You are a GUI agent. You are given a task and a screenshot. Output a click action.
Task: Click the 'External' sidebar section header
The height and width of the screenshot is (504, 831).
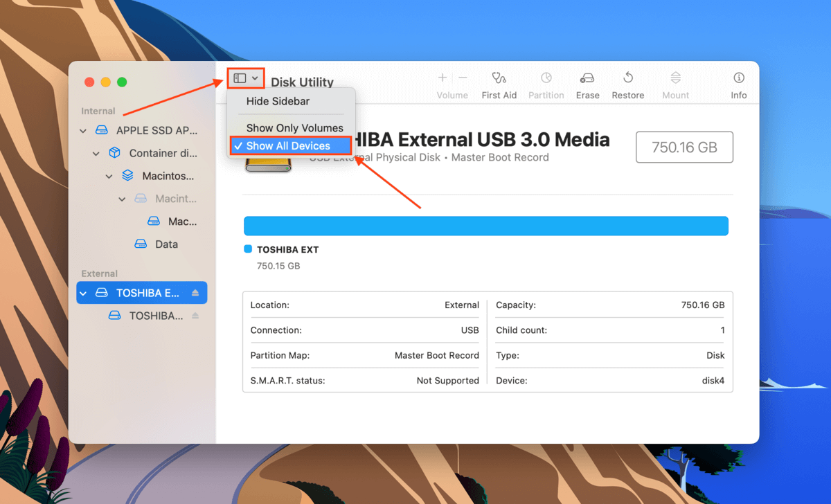coord(100,273)
